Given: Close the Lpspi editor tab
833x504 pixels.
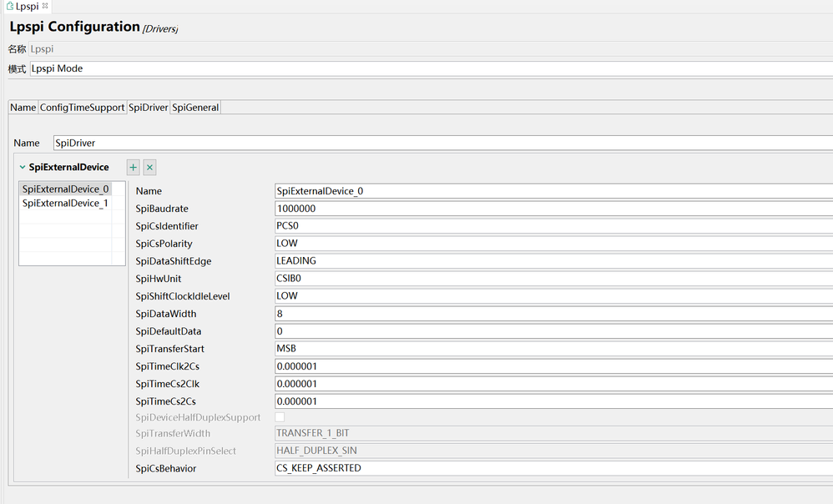Looking at the screenshot, I should click(45, 6).
